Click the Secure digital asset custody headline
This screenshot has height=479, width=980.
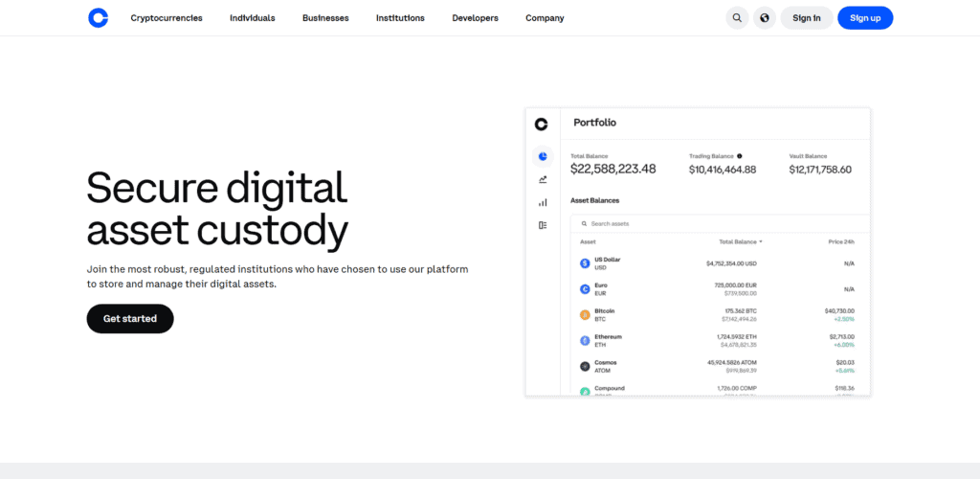coord(217,210)
